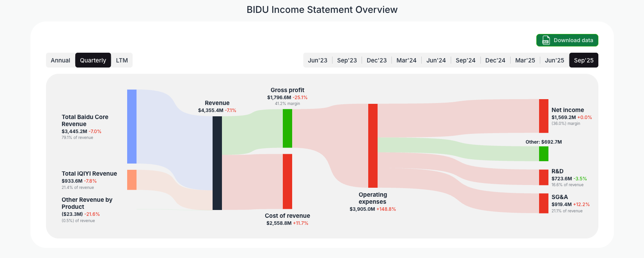The width and height of the screenshot is (644, 258).
Task: Switch to the Sep'24 quarter
Action: click(465, 60)
